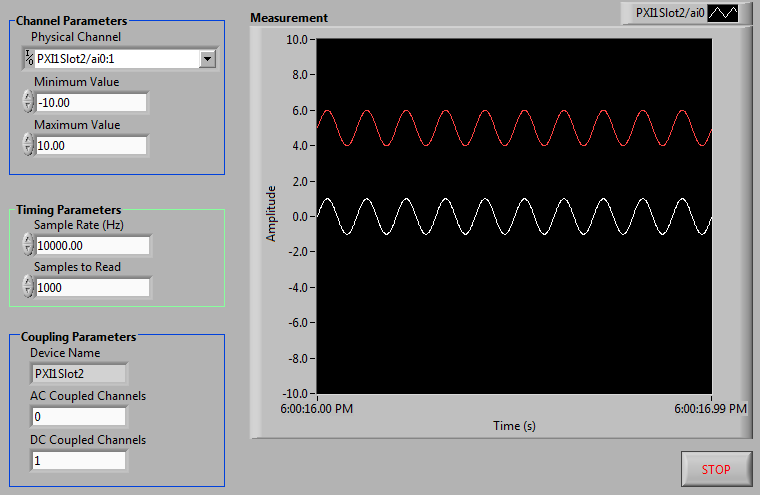
Task: Click the 10.0 top Y-axis scale label
Action: [294, 40]
